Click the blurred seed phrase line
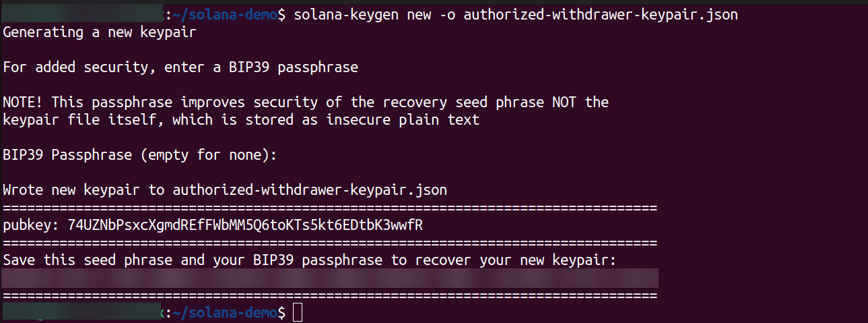868x323 pixels. 330,278
